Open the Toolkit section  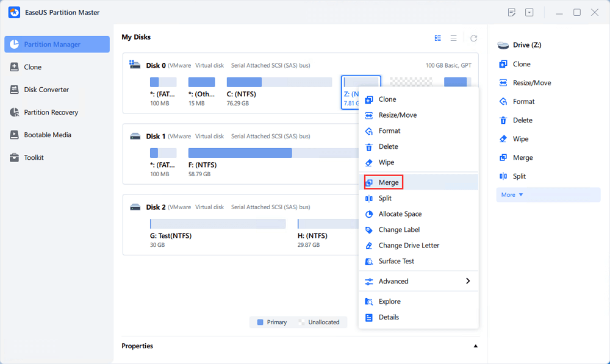point(34,157)
